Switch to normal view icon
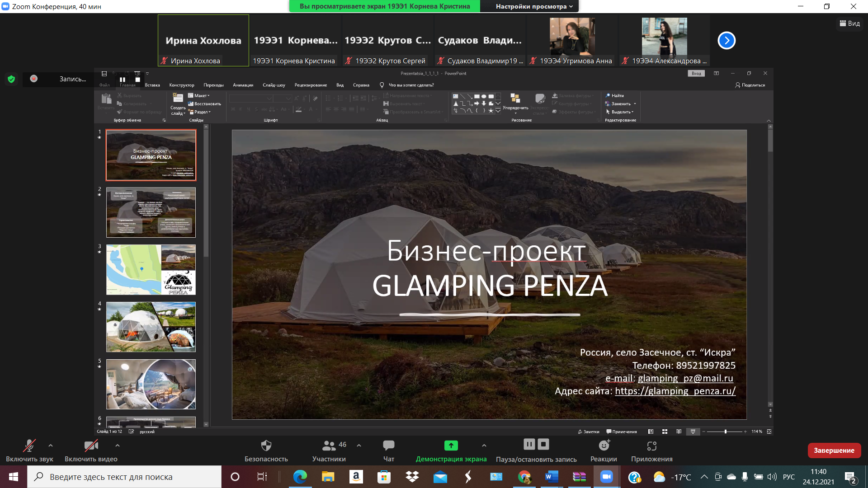The height and width of the screenshot is (488, 868). point(651,432)
